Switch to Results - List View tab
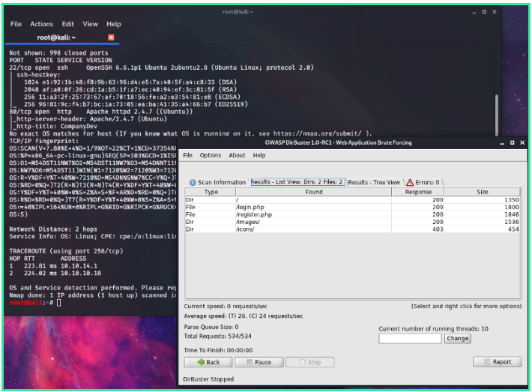This screenshot has width=532, height=392. pyautogui.click(x=297, y=182)
